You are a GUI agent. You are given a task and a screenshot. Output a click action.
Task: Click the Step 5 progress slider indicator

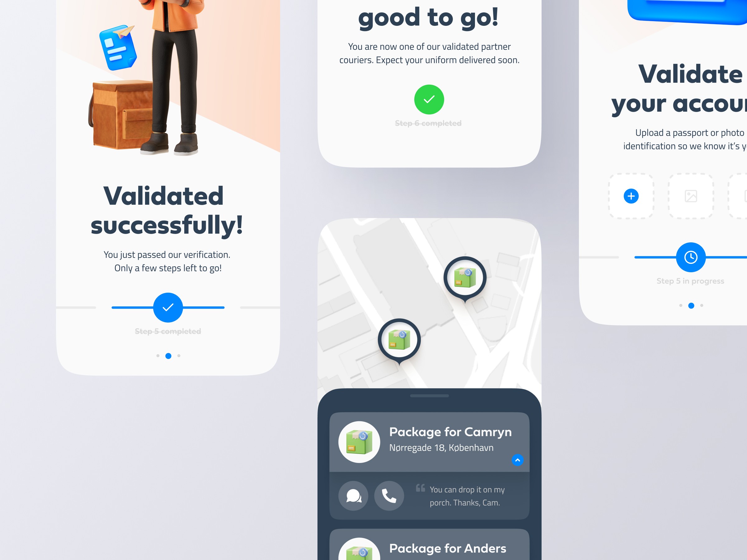click(689, 257)
